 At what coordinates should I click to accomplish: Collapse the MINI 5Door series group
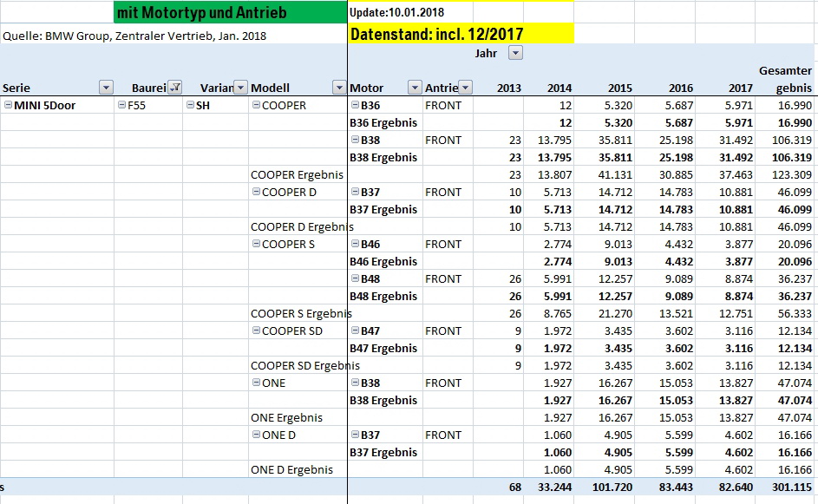click(9, 105)
